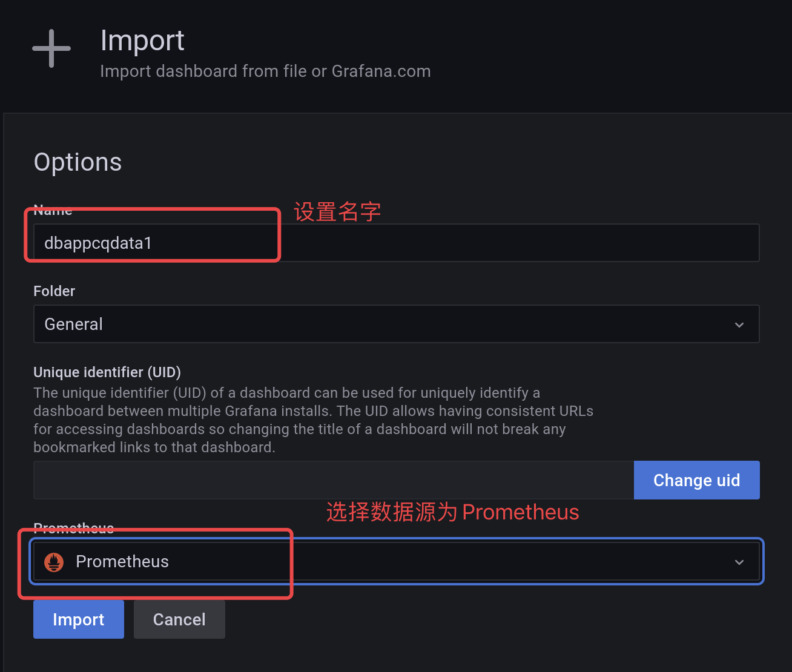Click the plus icon beside Import heading
792x672 pixels.
[51, 48]
